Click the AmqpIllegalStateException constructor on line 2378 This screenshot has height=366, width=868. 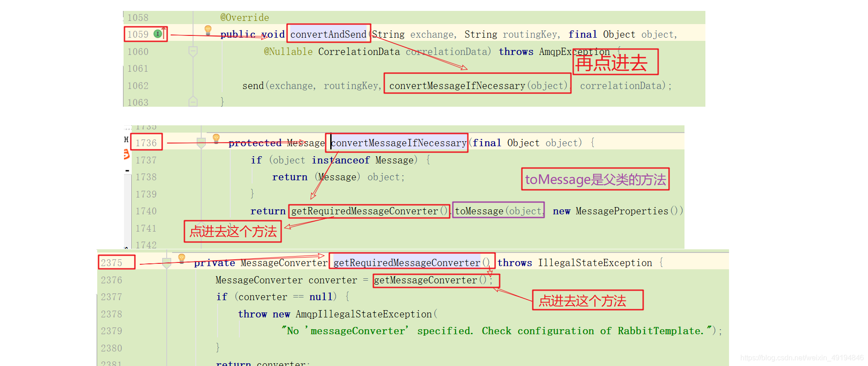364,314
